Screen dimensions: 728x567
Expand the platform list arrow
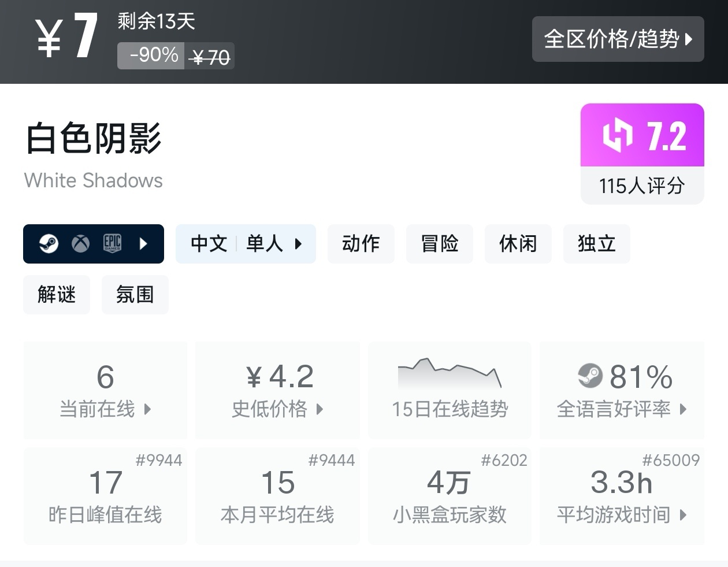(x=144, y=244)
